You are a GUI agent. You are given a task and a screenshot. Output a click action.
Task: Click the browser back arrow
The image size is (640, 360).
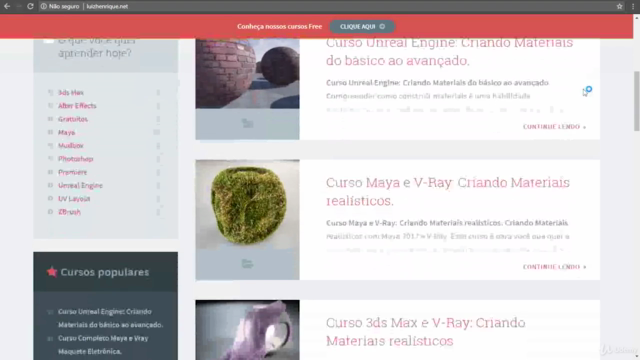tap(7, 6)
